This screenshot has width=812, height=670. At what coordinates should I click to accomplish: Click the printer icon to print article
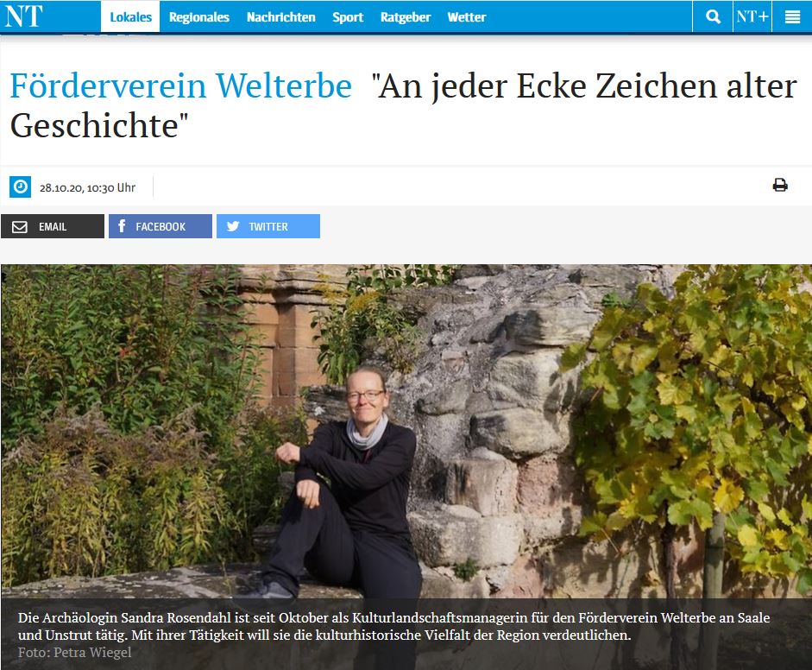[780, 185]
